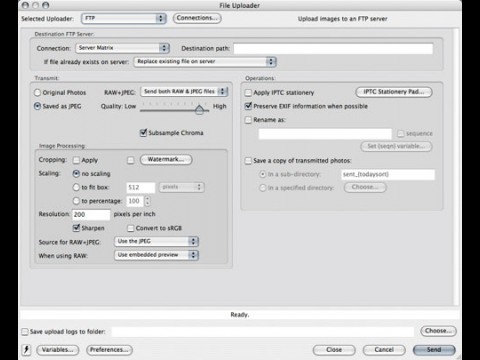Toggle the Subsample Chroma checkbox
The height and width of the screenshot is (360, 480).
143,133
